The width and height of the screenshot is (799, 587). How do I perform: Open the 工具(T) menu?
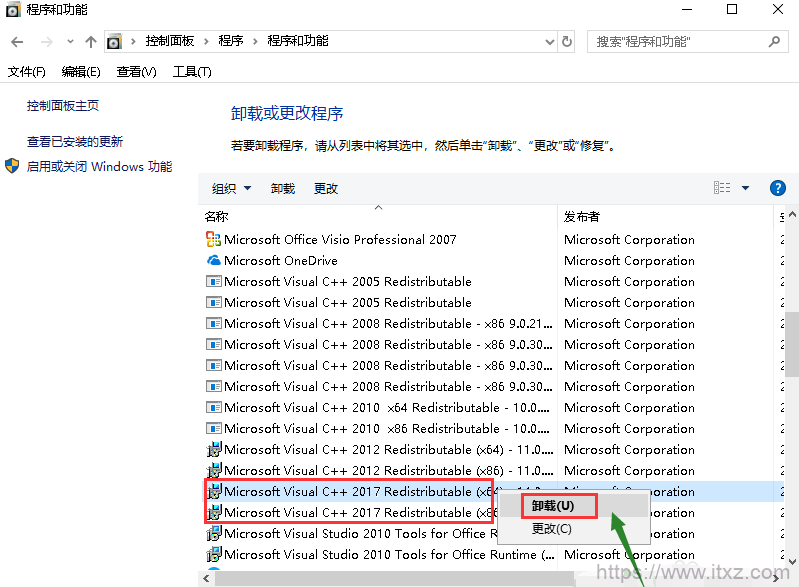(192, 72)
